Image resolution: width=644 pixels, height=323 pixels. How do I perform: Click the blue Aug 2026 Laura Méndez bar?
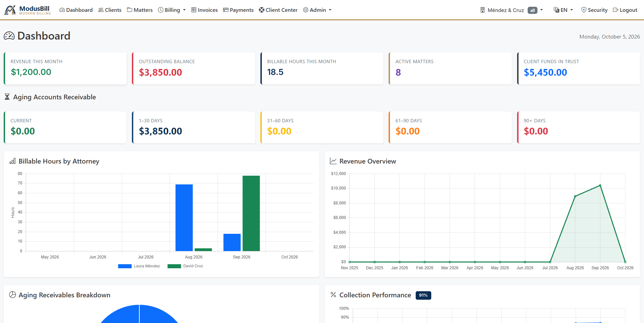(x=184, y=218)
